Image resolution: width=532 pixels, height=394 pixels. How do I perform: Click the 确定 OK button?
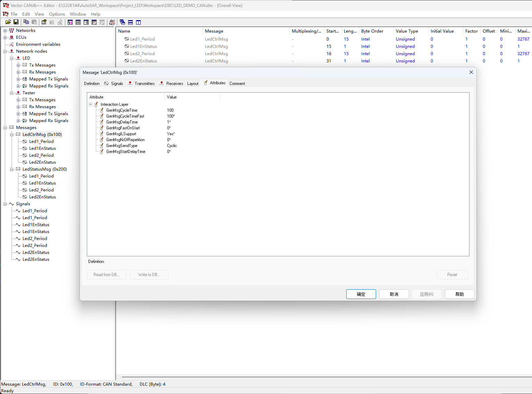361,294
